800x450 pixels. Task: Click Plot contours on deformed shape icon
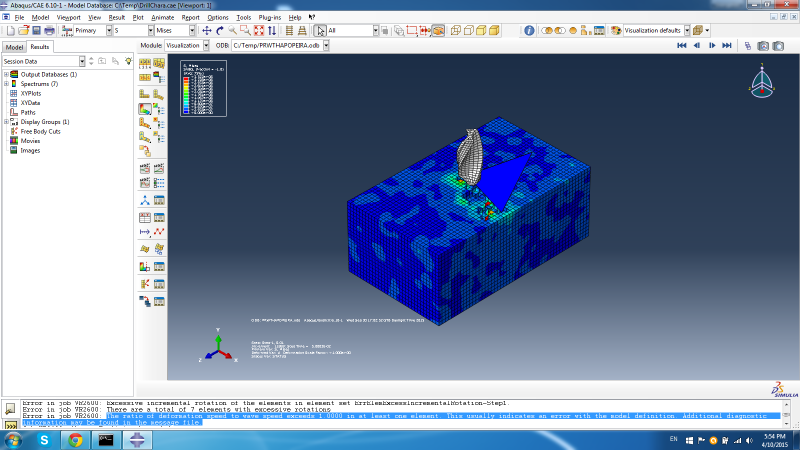(145, 109)
